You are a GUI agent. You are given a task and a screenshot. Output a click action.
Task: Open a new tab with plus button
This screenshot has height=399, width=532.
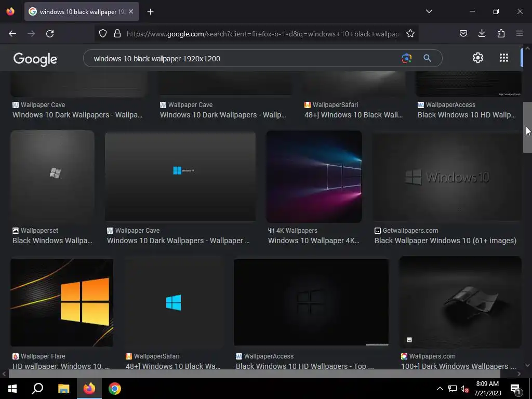150,12
